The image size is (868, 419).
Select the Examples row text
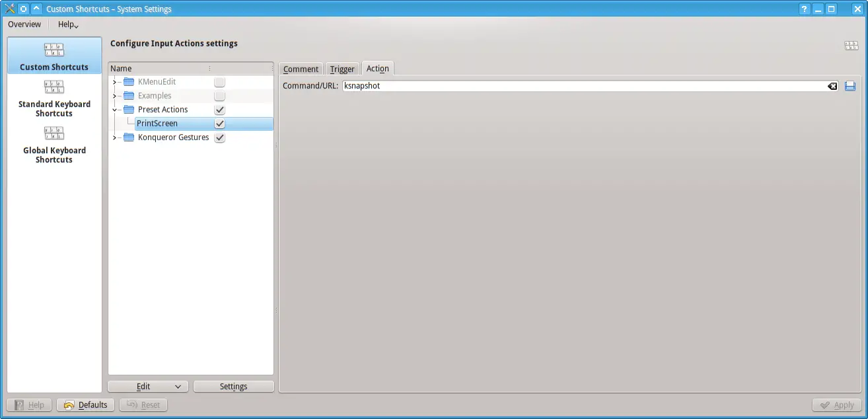pos(155,96)
